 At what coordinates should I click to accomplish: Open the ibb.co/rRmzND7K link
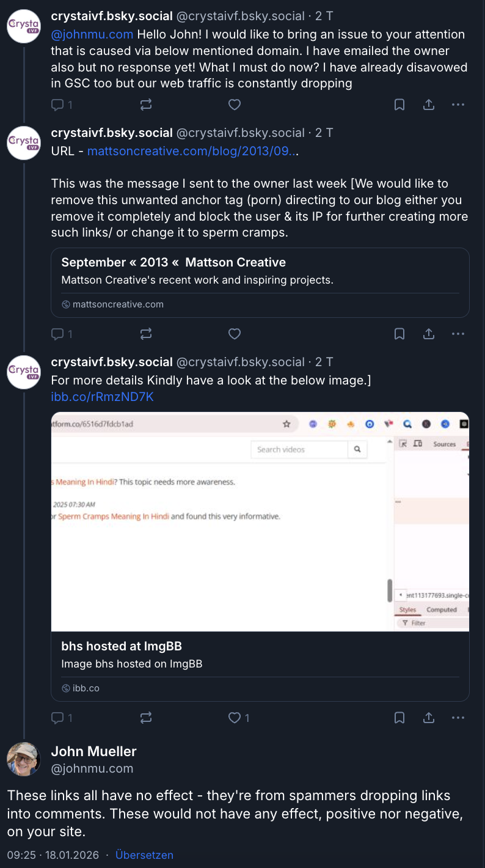pyautogui.click(x=102, y=397)
